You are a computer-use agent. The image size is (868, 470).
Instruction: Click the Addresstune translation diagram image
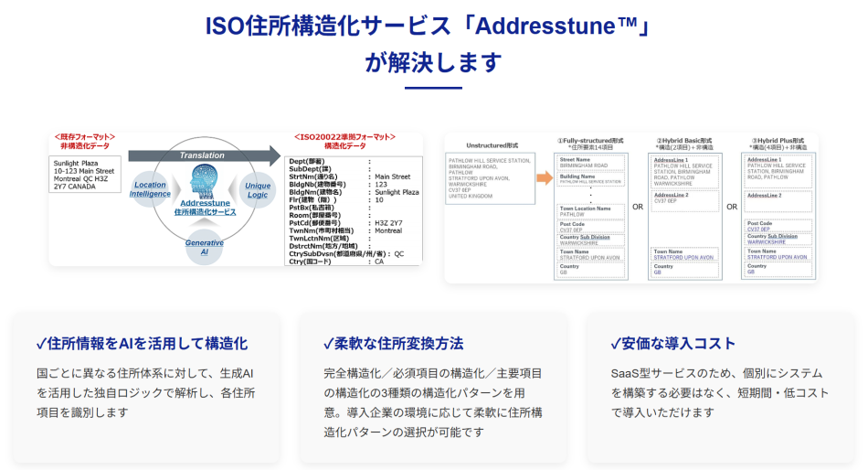pos(236,199)
